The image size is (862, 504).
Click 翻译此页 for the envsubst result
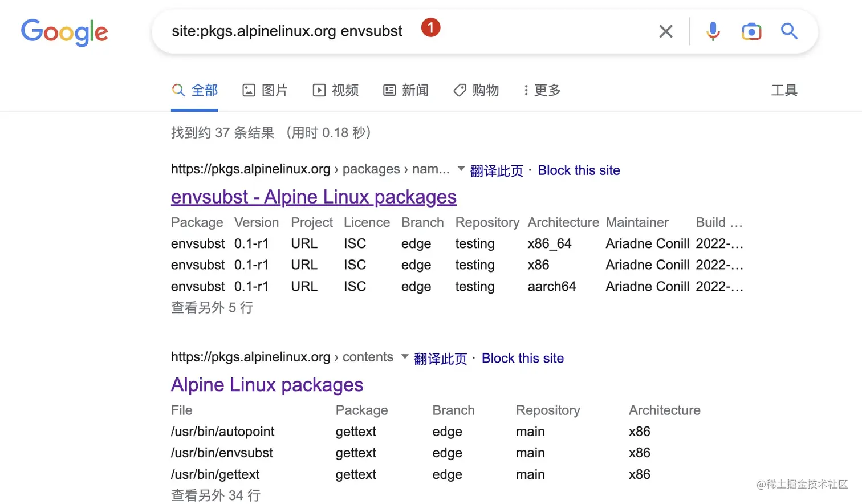coord(497,170)
